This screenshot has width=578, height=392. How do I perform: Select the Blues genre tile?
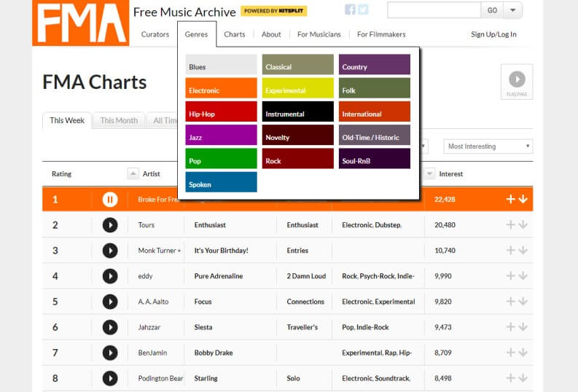[x=221, y=64]
